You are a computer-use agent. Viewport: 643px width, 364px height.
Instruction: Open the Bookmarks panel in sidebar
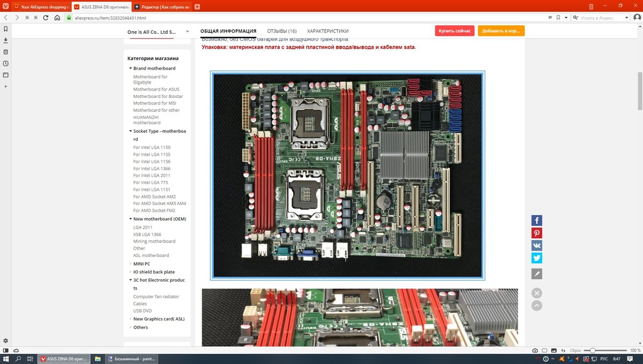[5, 29]
